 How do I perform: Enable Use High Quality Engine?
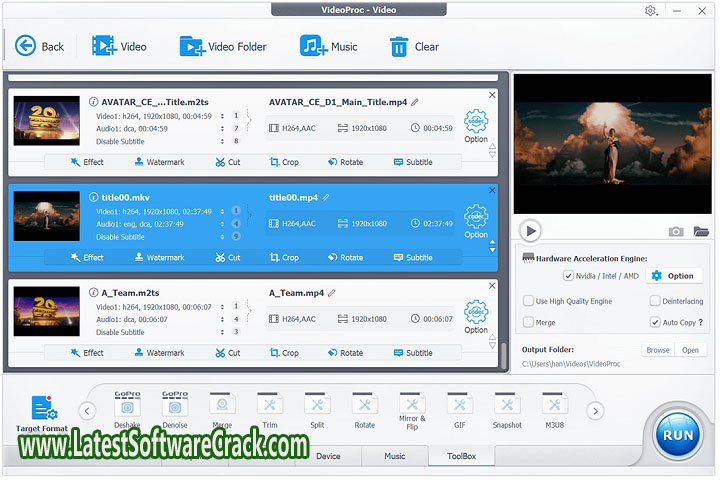point(528,301)
